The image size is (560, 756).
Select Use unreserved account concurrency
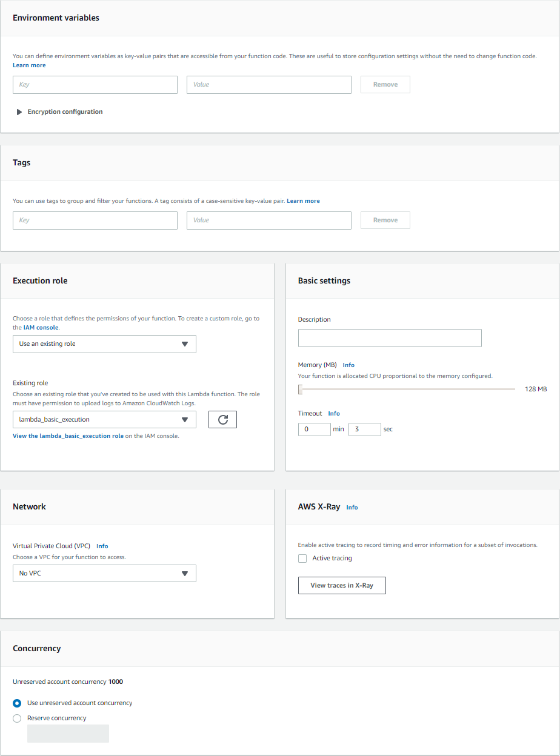[x=17, y=703]
